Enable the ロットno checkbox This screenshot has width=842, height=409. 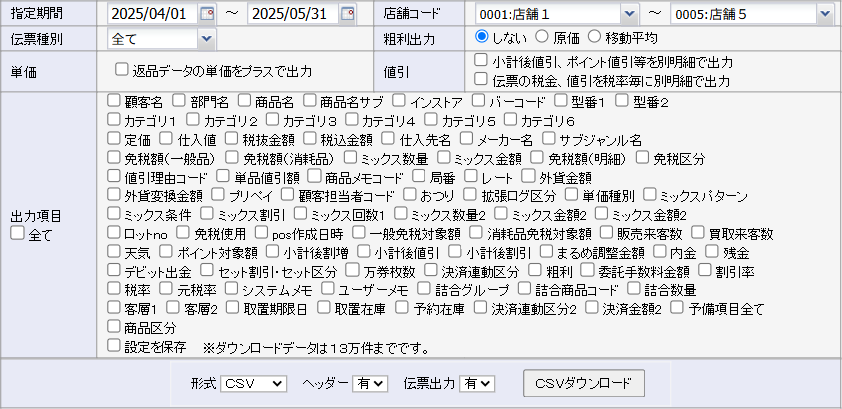(113, 232)
